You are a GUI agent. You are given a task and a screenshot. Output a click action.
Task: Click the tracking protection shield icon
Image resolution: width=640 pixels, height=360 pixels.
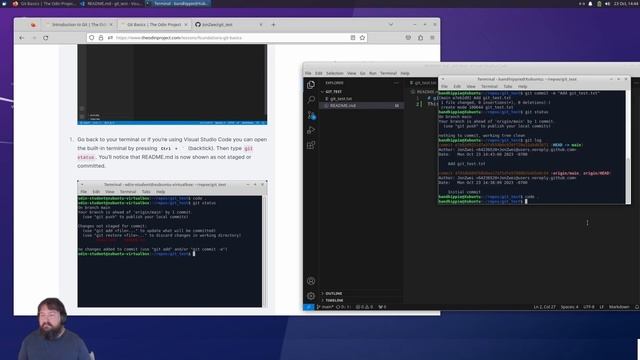[92, 38]
